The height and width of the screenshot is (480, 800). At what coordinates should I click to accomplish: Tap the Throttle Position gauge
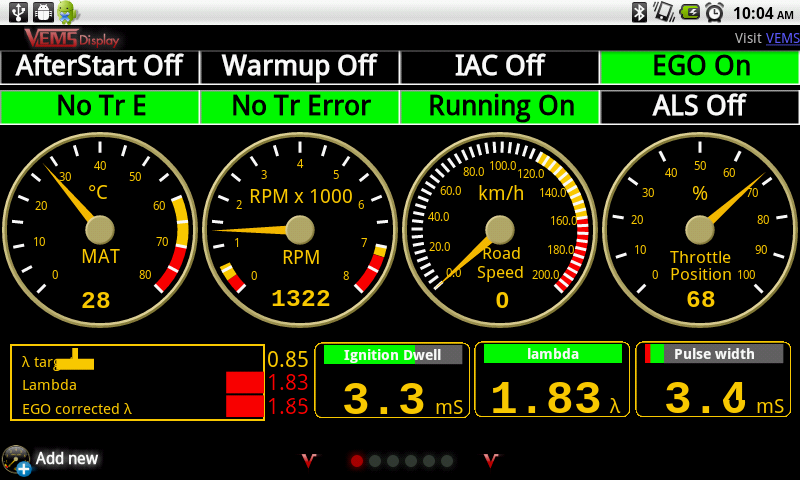coord(699,230)
